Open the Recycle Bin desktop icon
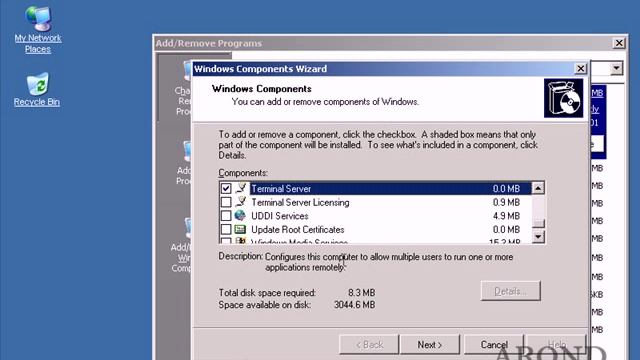640x360 pixels. coord(37,89)
